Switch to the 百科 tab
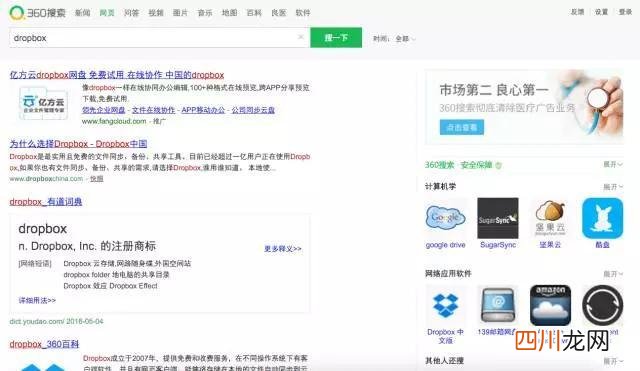Viewport: 640px width, 371px height. click(254, 13)
